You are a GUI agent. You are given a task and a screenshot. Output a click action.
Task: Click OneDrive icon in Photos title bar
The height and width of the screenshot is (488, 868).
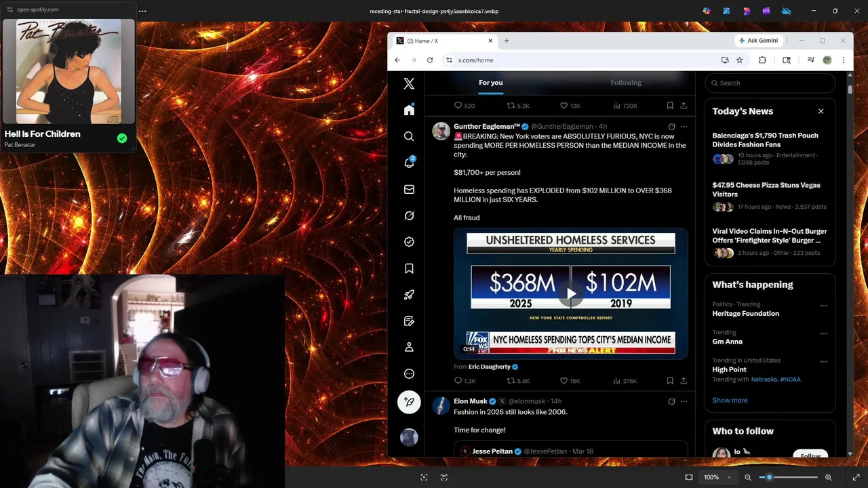pos(787,11)
